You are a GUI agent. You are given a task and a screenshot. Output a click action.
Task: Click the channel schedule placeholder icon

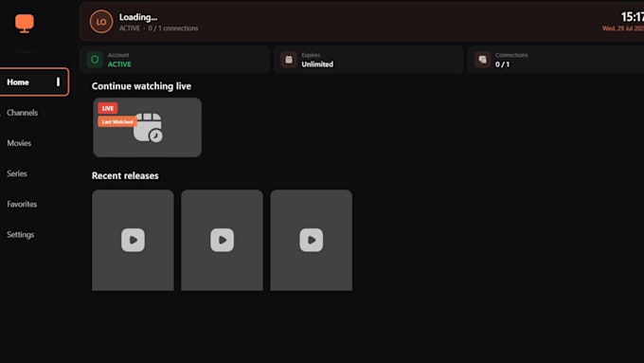tap(149, 128)
